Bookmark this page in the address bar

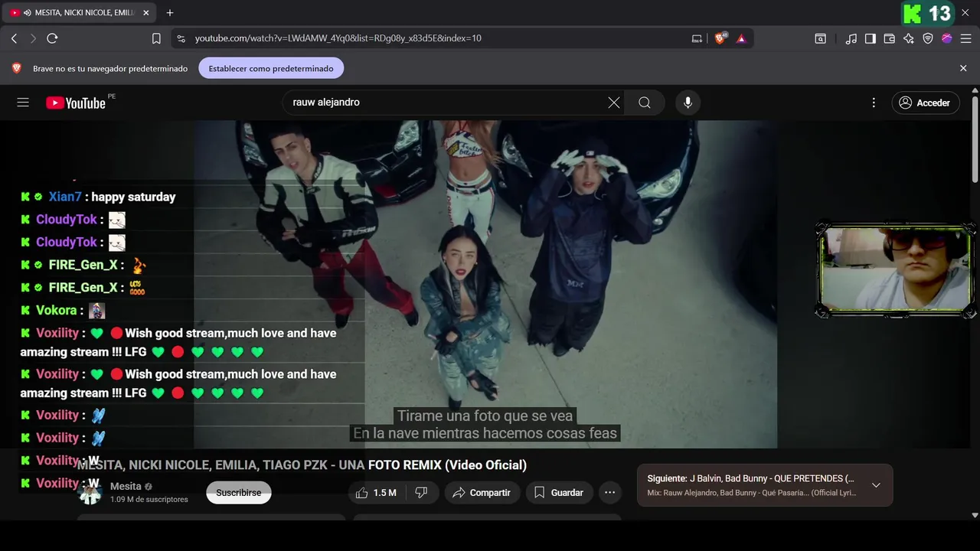156,38
